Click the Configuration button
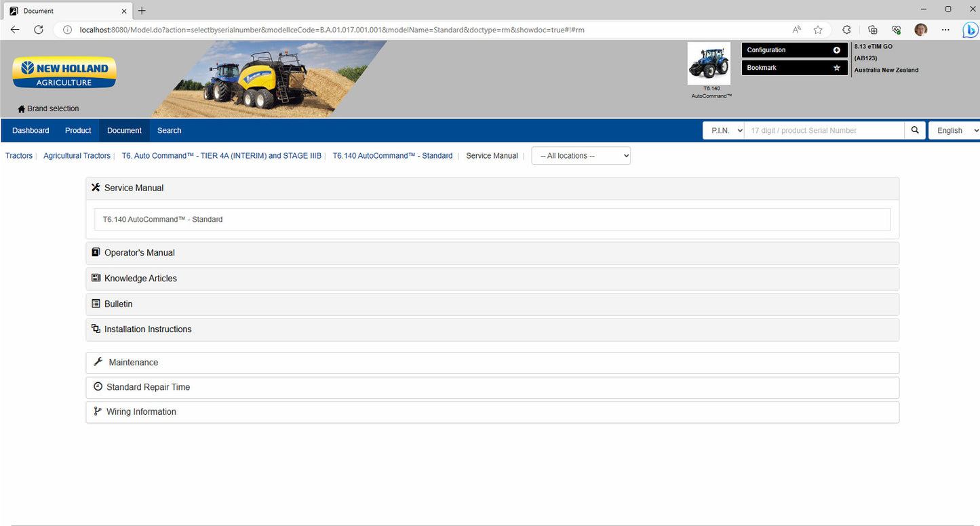The height and width of the screenshot is (526, 980). click(x=795, y=50)
